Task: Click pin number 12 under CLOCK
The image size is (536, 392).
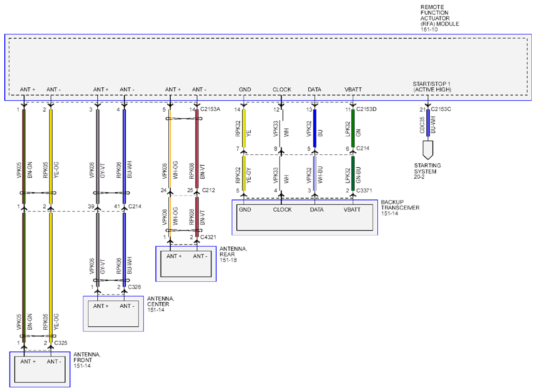Action: (x=277, y=110)
